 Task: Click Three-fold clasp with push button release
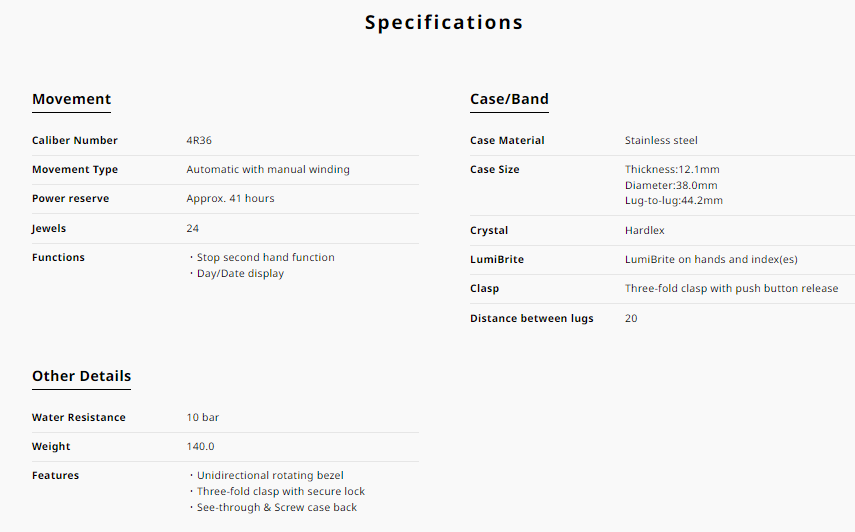(731, 289)
